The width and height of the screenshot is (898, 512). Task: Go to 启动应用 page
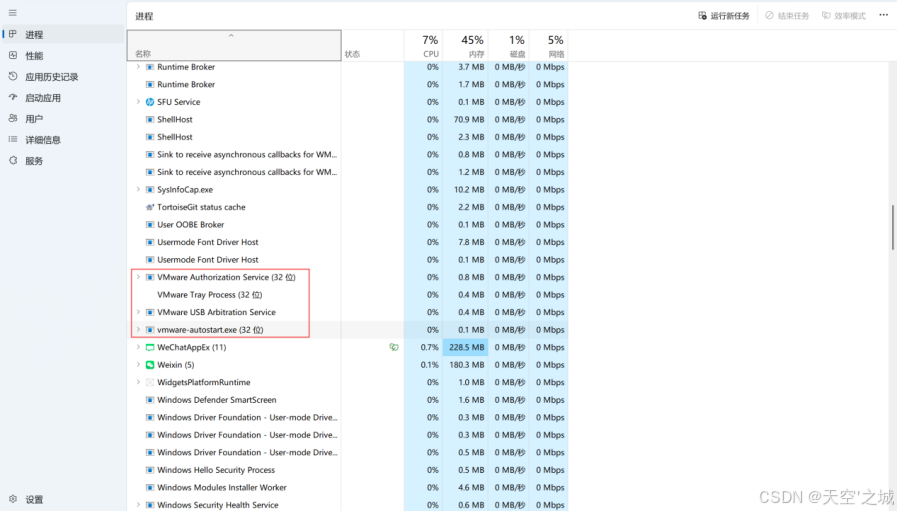tap(62, 98)
